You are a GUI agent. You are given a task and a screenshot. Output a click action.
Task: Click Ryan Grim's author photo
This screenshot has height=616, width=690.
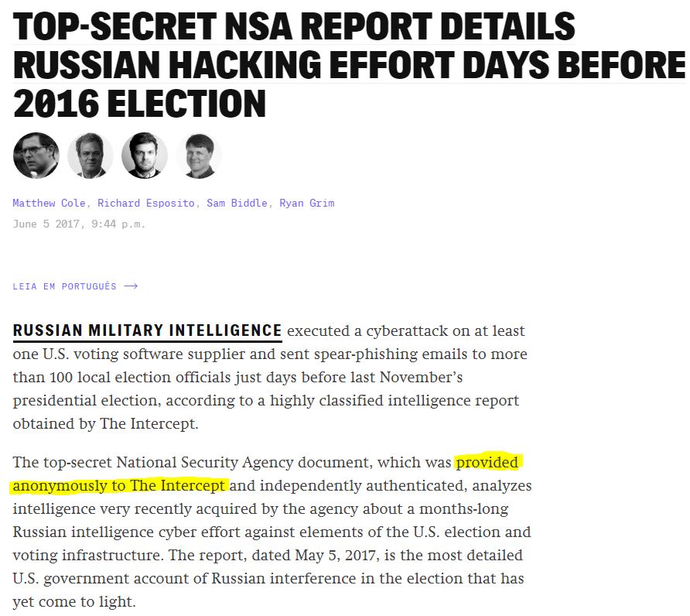point(199,156)
